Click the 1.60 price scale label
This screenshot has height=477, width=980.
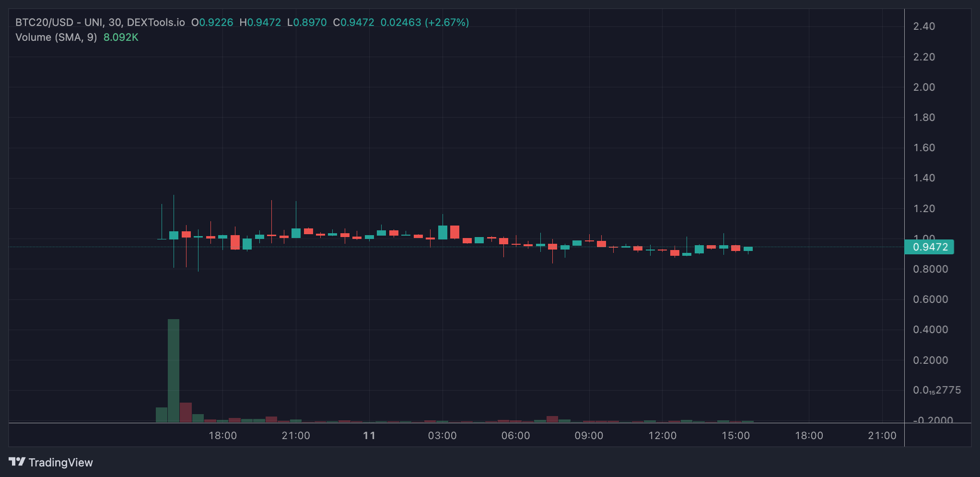[924, 148]
